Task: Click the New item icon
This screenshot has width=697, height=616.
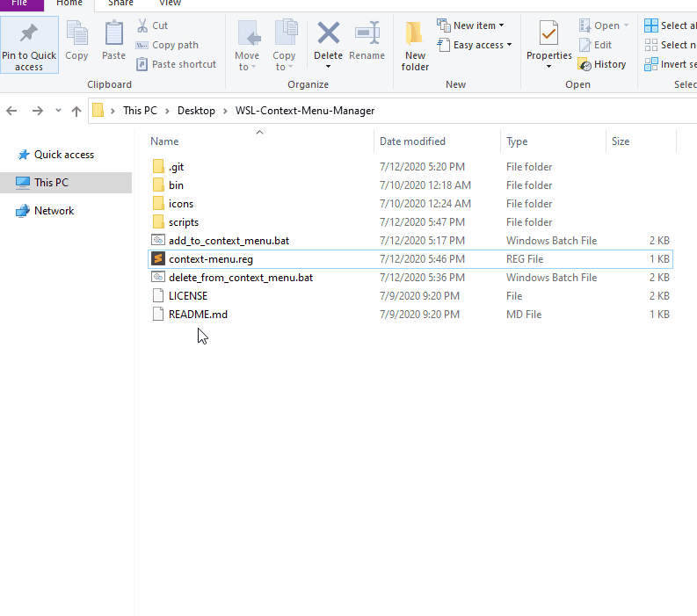Action: [x=444, y=25]
